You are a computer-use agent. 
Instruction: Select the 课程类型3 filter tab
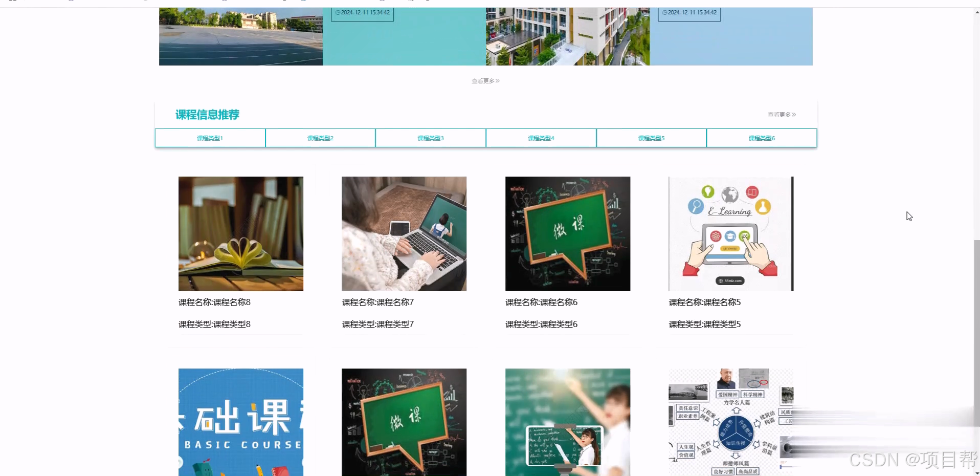[430, 138]
